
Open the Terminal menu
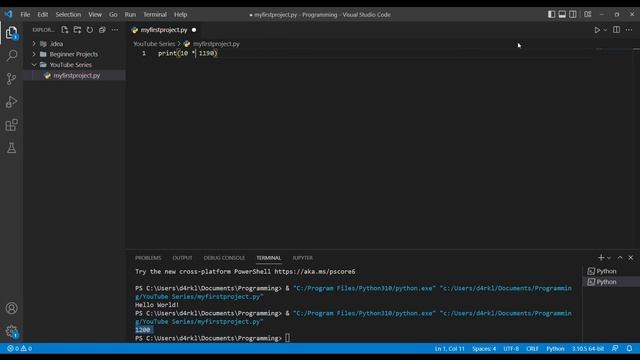155,14
